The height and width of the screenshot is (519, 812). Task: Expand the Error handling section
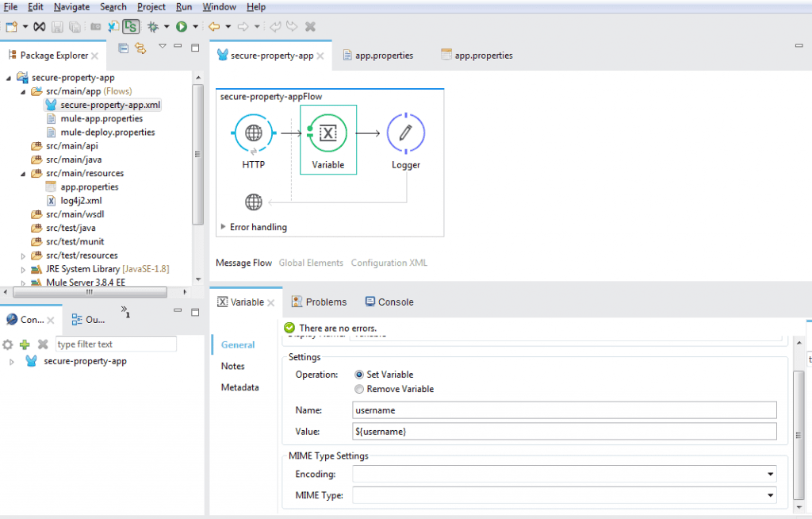tap(223, 227)
